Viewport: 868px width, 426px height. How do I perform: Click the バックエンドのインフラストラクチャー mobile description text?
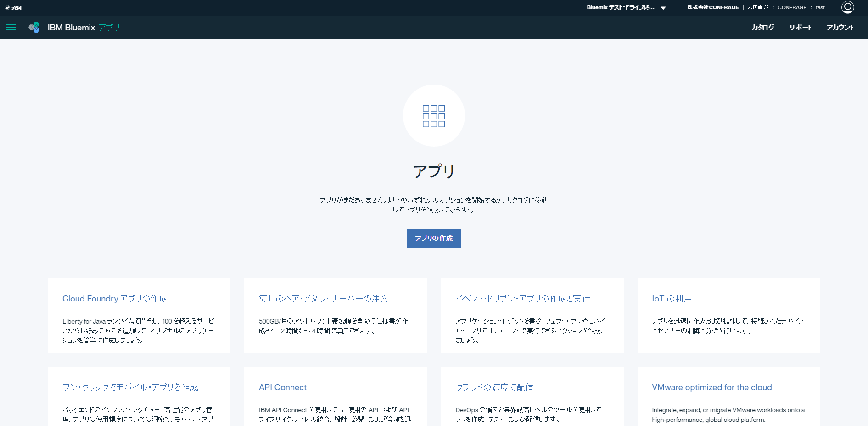tap(137, 415)
